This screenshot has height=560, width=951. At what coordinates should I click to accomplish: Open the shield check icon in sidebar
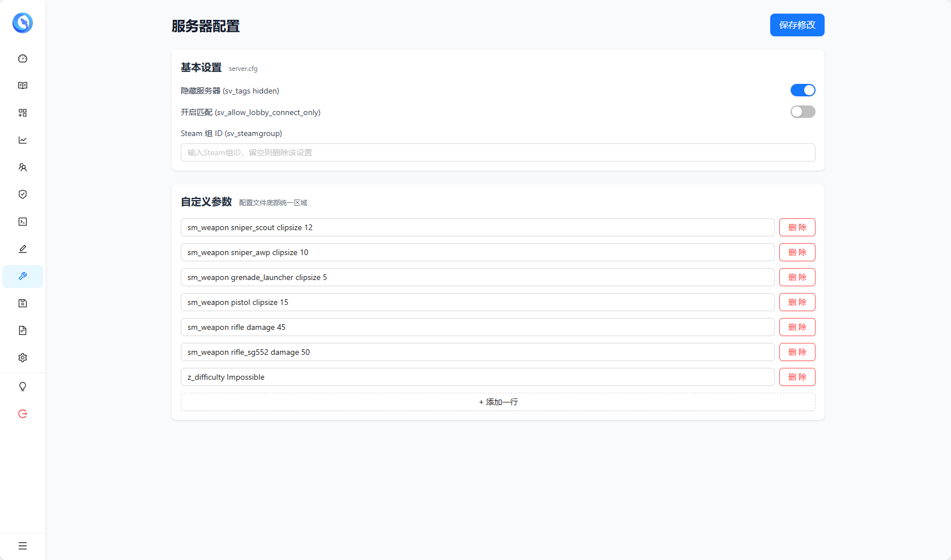coord(23,194)
